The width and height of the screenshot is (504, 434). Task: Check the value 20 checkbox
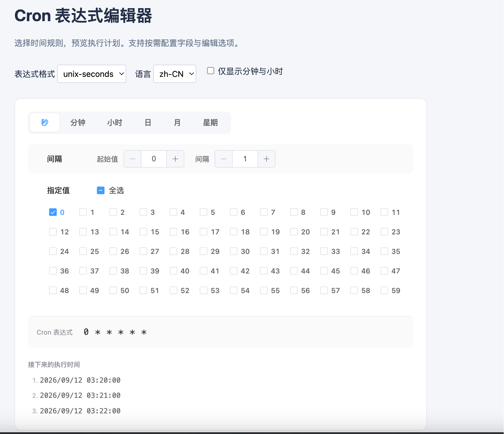click(294, 232)
